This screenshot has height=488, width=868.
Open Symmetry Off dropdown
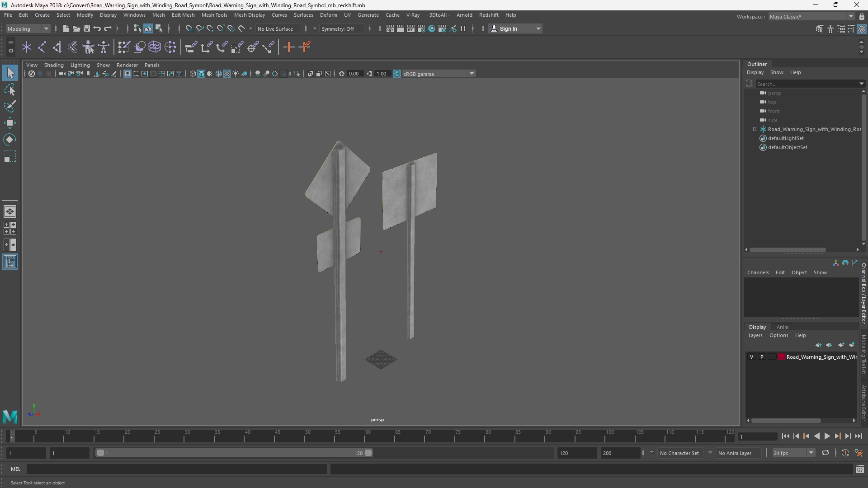tap(342, 28)
